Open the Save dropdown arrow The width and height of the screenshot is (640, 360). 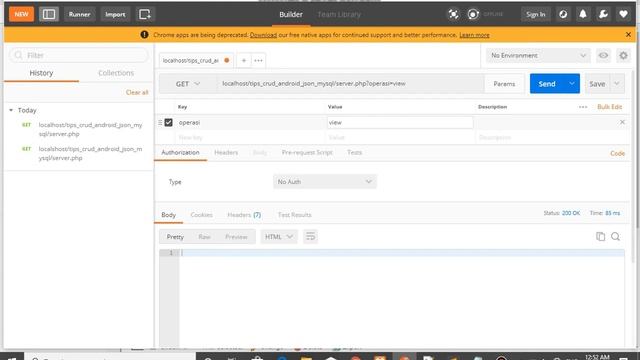click(617, 84)
